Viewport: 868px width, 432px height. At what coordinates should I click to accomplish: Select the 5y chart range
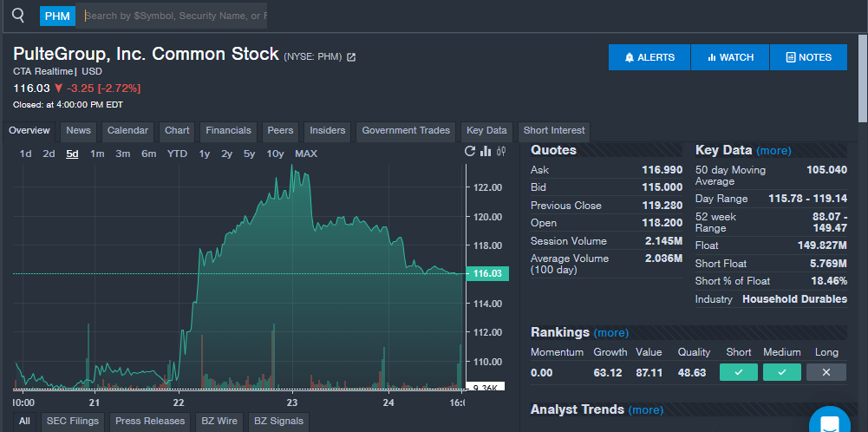249,154
